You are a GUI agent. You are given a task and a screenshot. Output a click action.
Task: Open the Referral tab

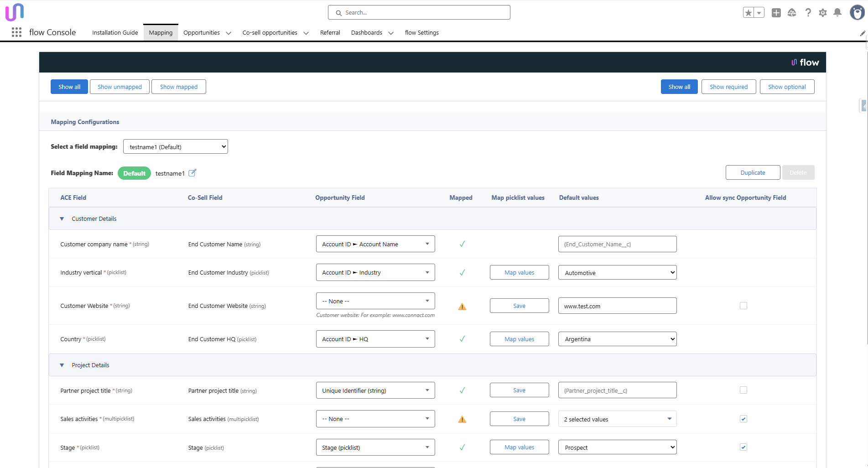330,33
